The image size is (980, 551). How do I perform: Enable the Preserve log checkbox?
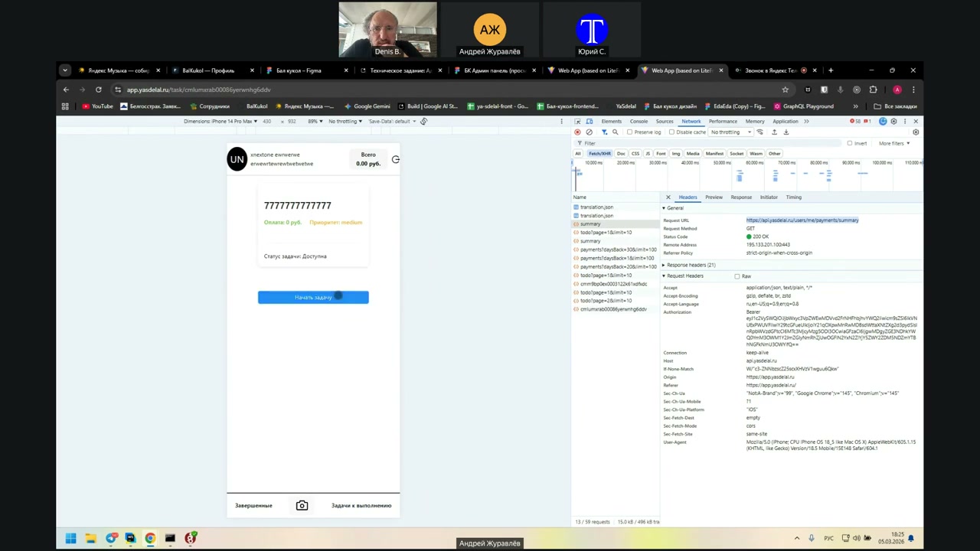tap(630, 132)
